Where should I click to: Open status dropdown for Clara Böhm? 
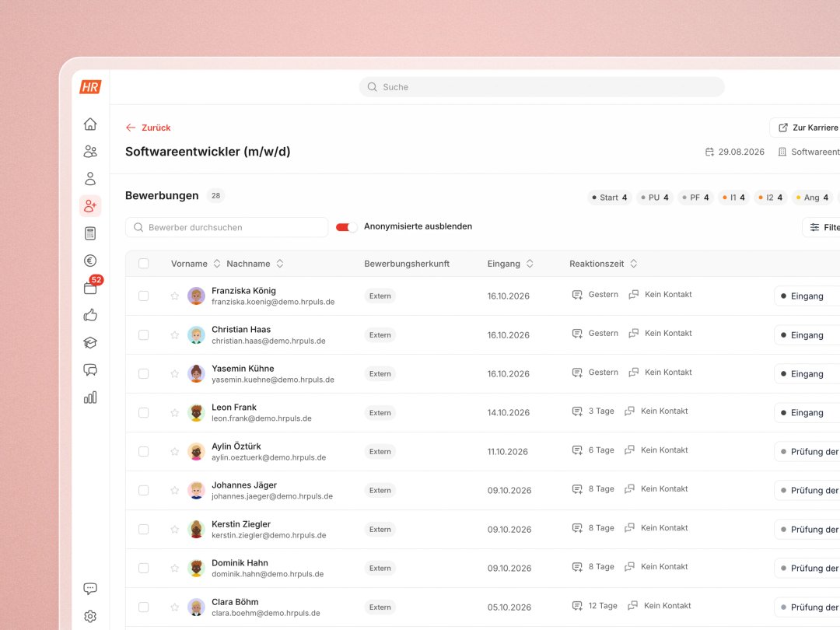[x=807, y=607]
